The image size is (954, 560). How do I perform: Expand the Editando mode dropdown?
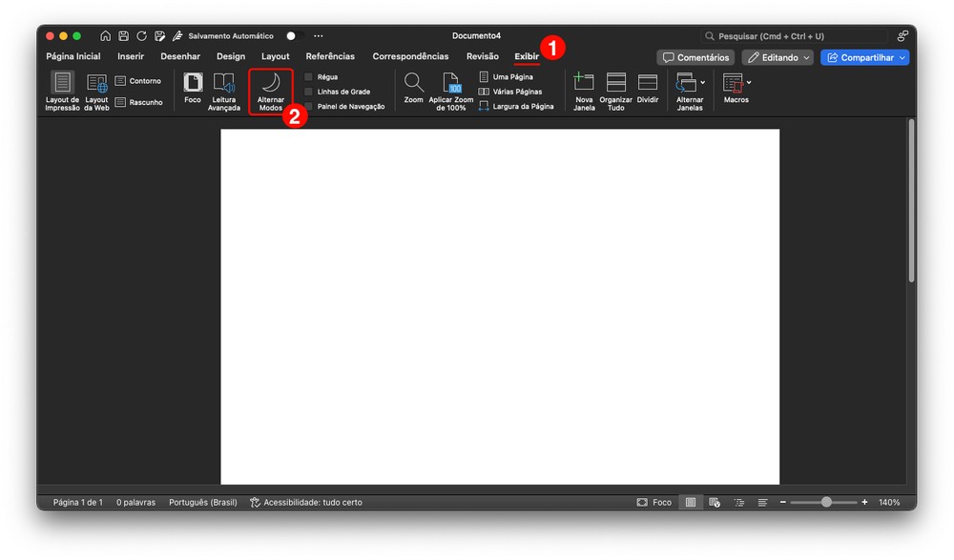pyautogui.click(x=778, y=57)
